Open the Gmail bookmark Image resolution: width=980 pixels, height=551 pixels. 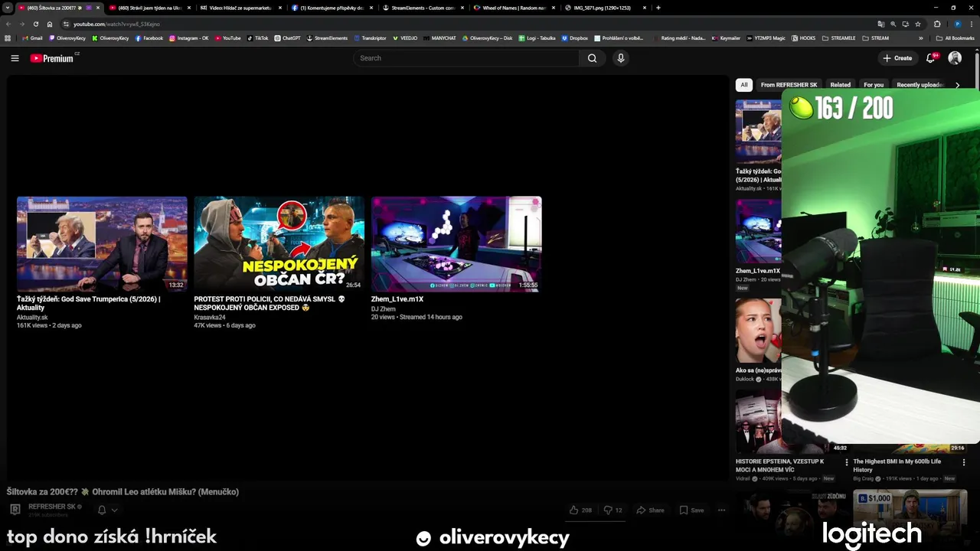[32, 37]
